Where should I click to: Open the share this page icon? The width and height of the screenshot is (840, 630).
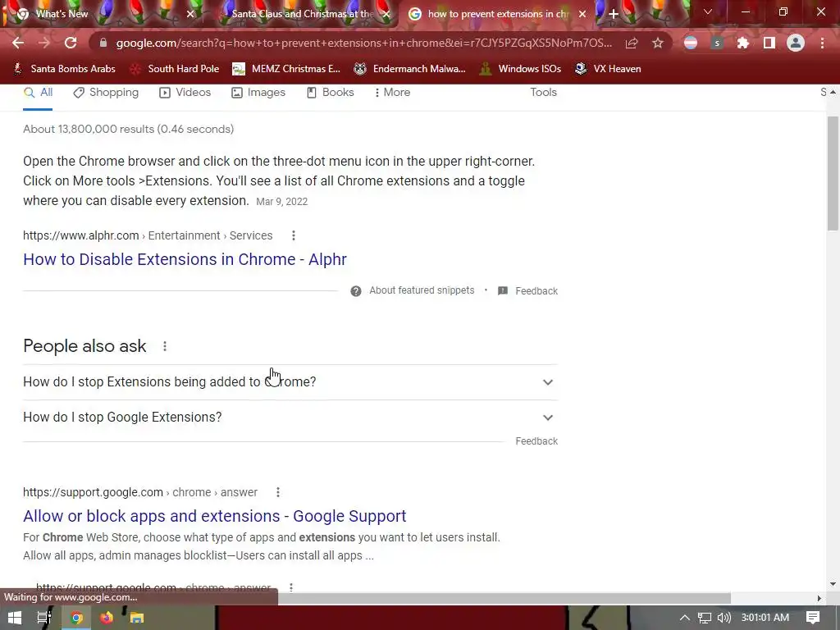coord(632,43)
